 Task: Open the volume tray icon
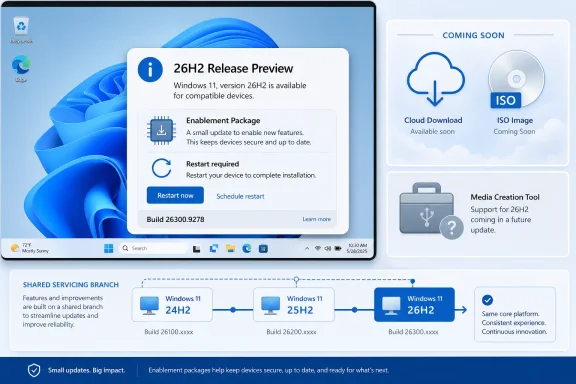pyautogui.click(x=328, y=248)
